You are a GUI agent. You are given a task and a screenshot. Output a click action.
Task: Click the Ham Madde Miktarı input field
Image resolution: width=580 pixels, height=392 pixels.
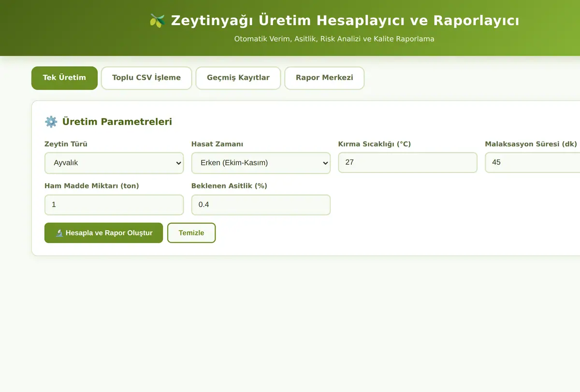[x=114, y=204]
